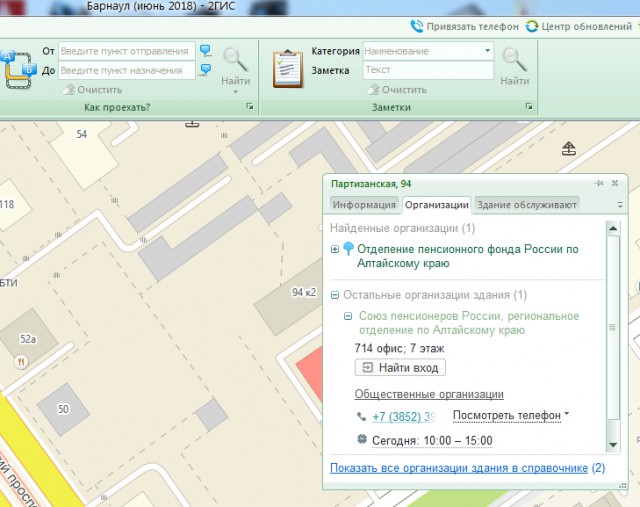Image resolution: width=640 pixels, height=507 pixels.
Task: Click Найденные организации (1) heading
Action: coord(402,228)
